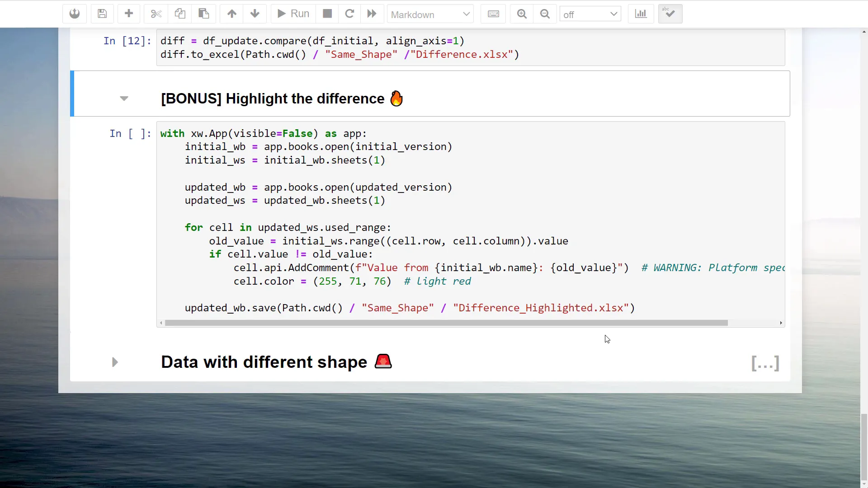Viewport: 868px width, 488px height.
Task: Restart the kernel icon
Action: click(x=349, y=14)
